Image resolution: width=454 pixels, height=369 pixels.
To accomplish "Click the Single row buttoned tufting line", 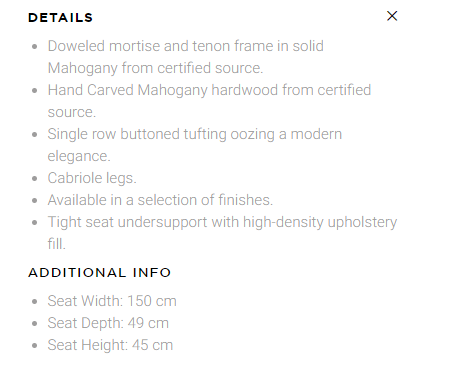I will 195,134.
